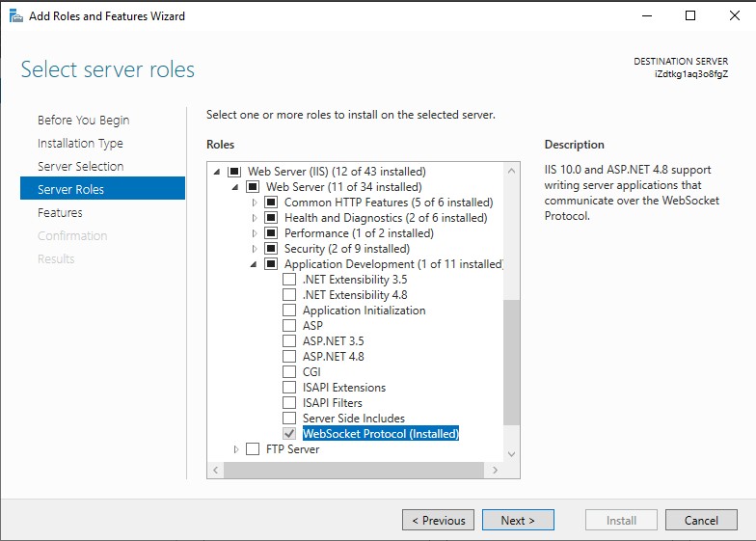Open the Installation Type step

click(x=80, y=143)
